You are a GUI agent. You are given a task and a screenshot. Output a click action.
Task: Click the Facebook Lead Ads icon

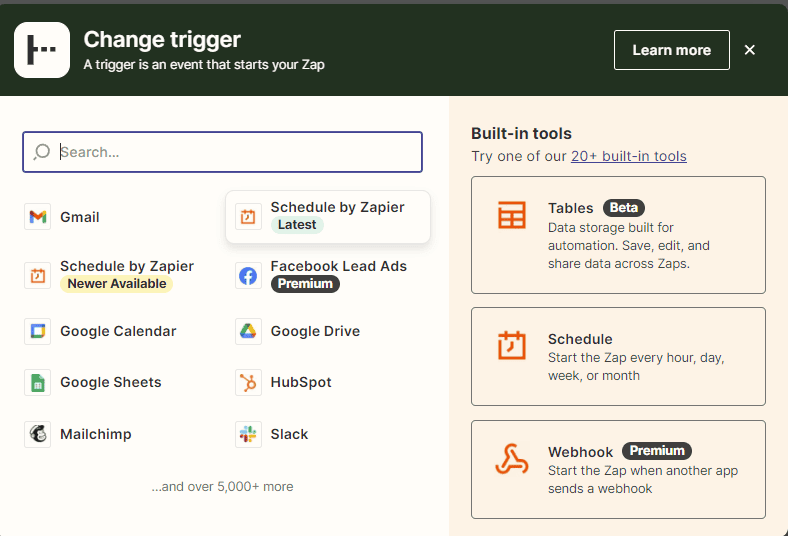tap(248, 275)
